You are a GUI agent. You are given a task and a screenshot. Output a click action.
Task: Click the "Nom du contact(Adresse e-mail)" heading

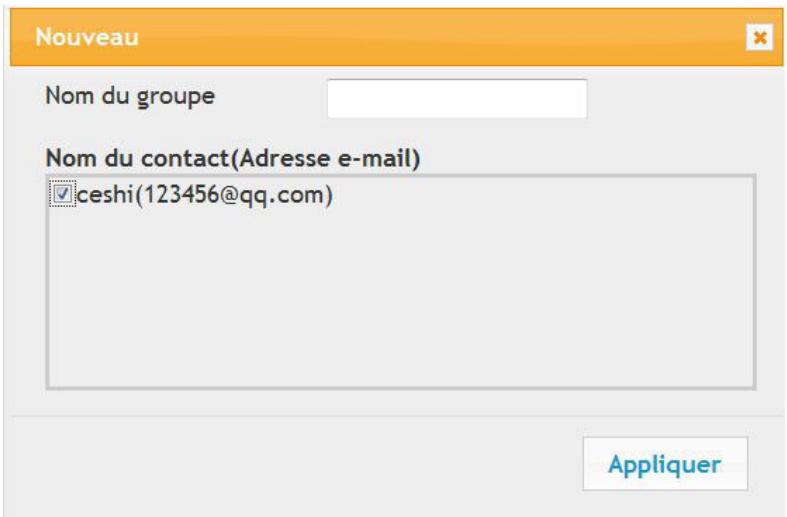point(232,157)
